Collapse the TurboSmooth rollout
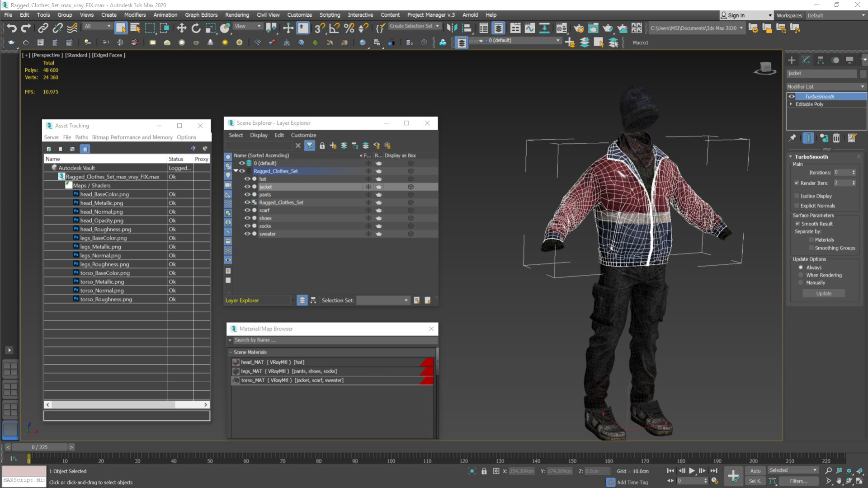Image resolution: width=868 pixels, height=488 pixels. [x=791, y=157]
